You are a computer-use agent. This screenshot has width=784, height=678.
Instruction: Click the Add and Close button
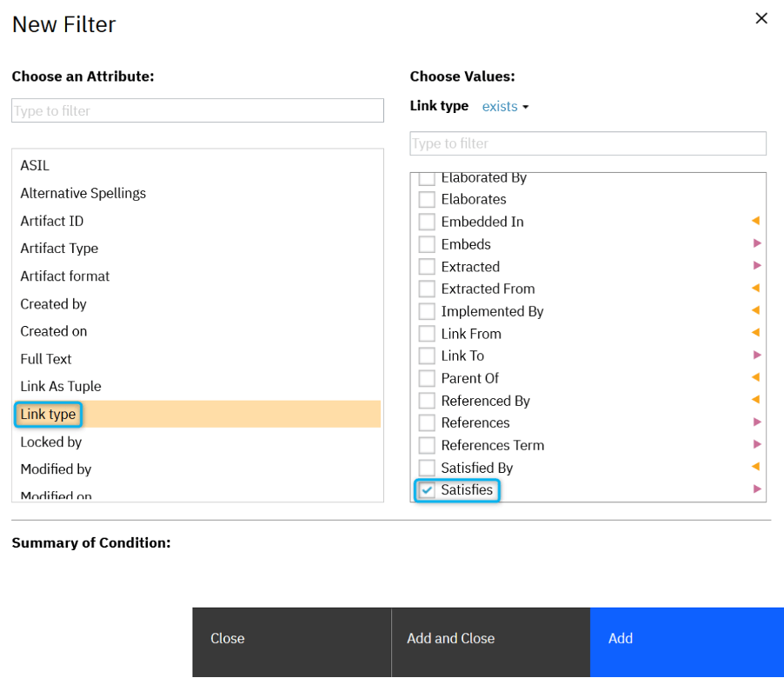tap(449, 638)
